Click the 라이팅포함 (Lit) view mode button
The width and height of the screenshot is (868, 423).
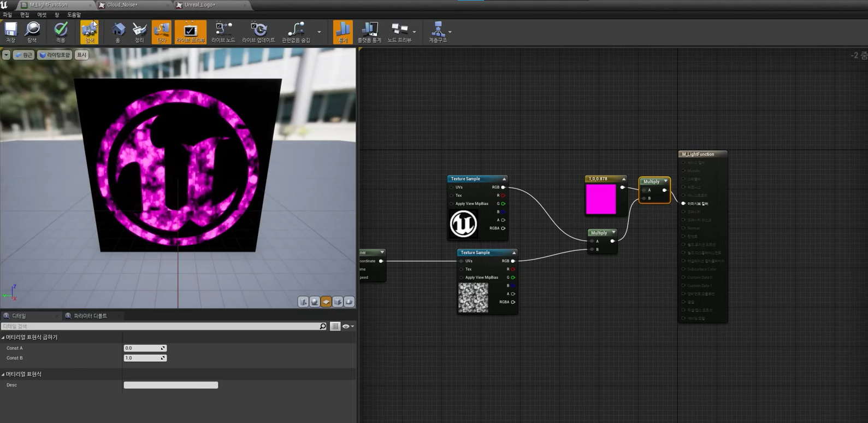point(55,55)
